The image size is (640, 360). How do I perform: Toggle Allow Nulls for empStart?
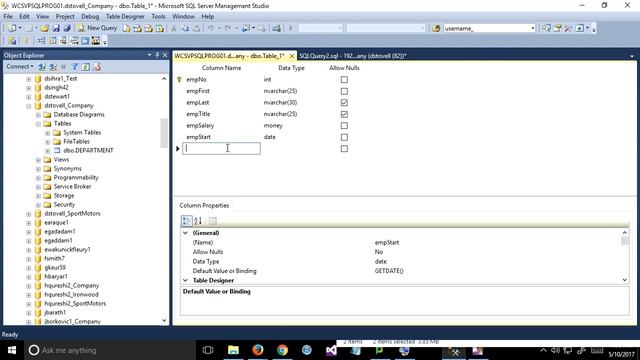coord(344,137)
